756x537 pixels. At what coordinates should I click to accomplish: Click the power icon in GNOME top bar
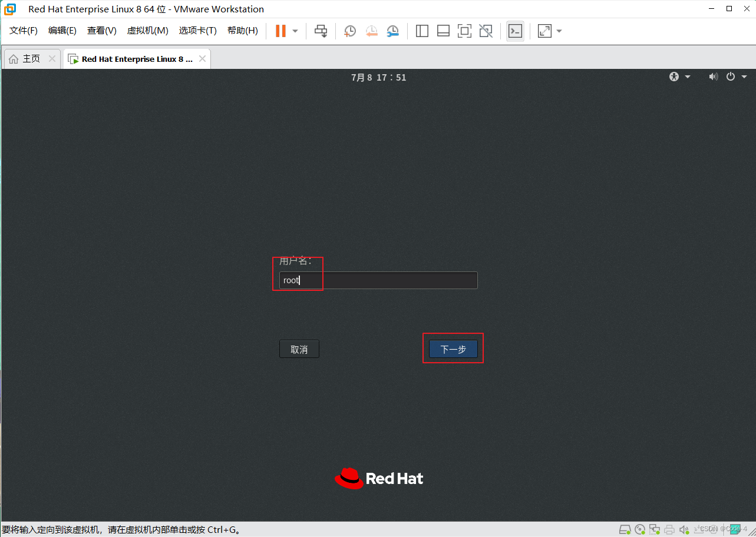[731, 77]
